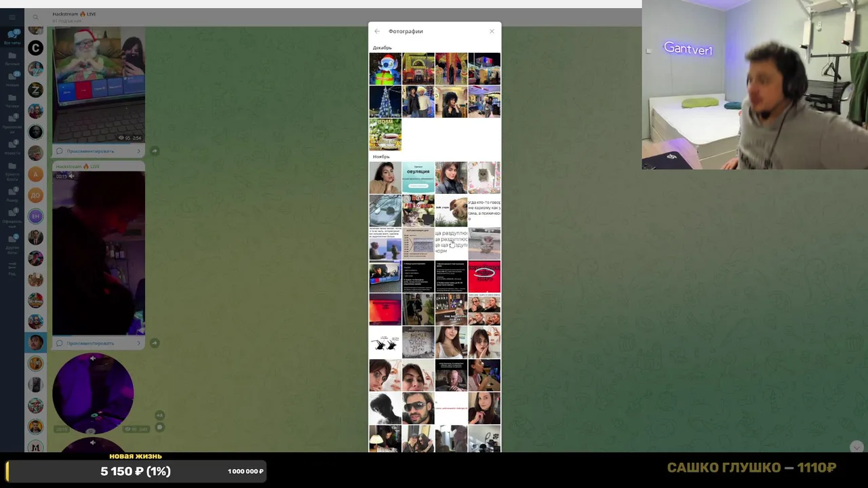868x488 pixels.
Task: Open the chat with orange ДО avatar
Action: click(35, 195)
